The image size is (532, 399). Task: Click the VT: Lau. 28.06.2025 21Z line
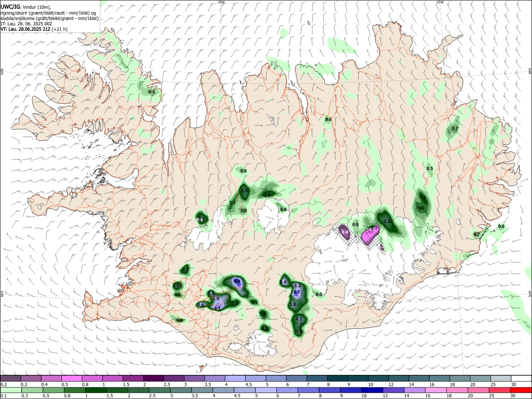[34, 29]
